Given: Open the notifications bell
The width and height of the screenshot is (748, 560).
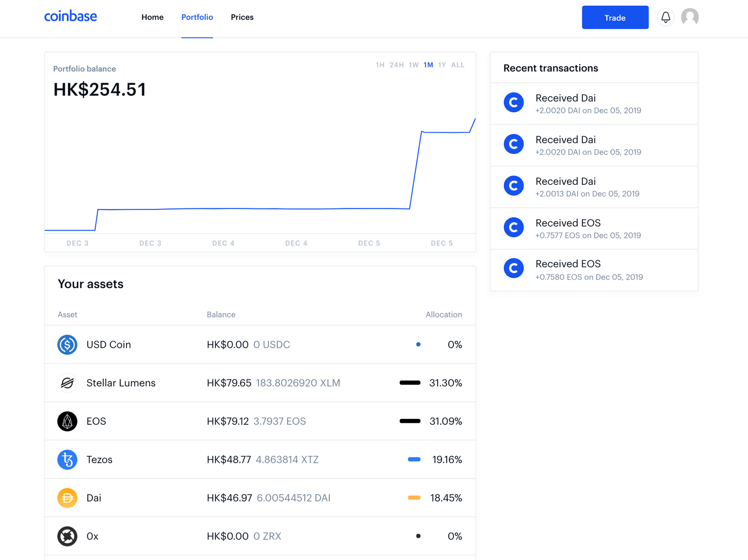Looking at the screenshot, I should 665,17.
